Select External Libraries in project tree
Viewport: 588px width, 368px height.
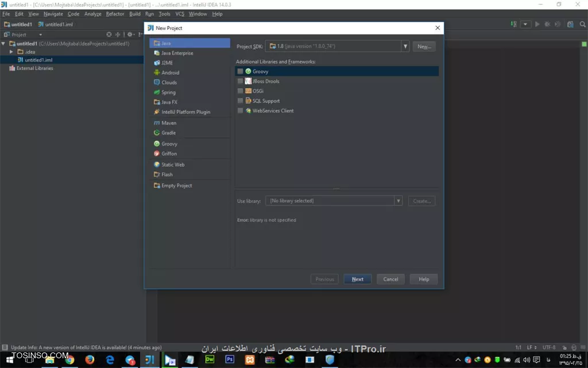point(31,68)
